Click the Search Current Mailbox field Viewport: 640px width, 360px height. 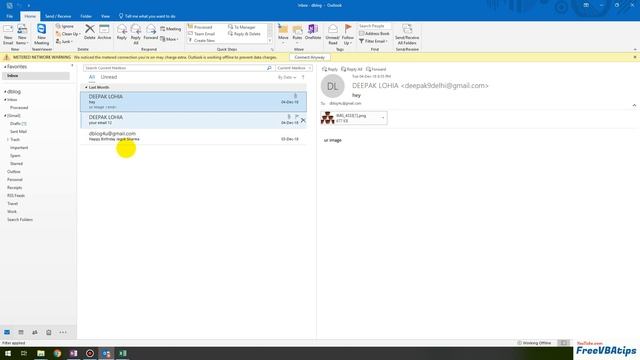point(176,68)
